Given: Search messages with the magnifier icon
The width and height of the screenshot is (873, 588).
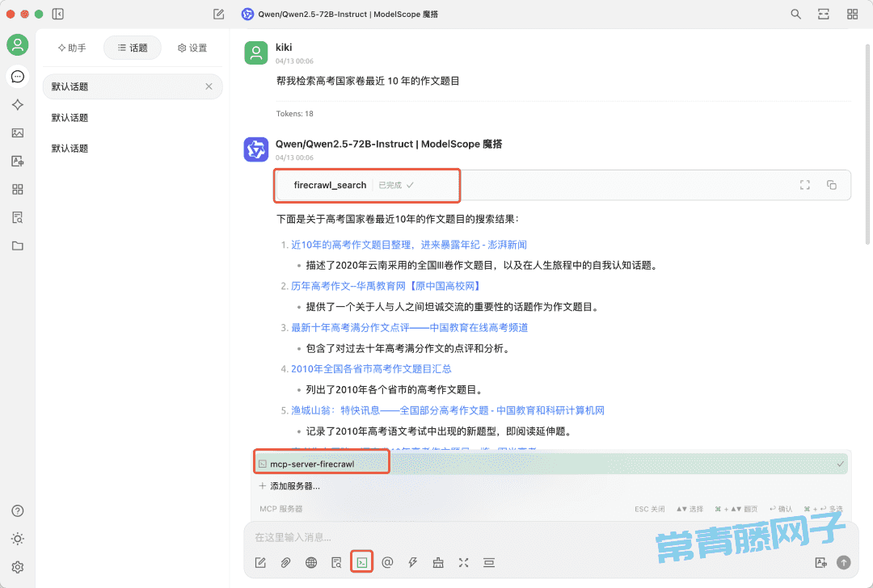Looking at the screenshot, I should tap(796, 14).
